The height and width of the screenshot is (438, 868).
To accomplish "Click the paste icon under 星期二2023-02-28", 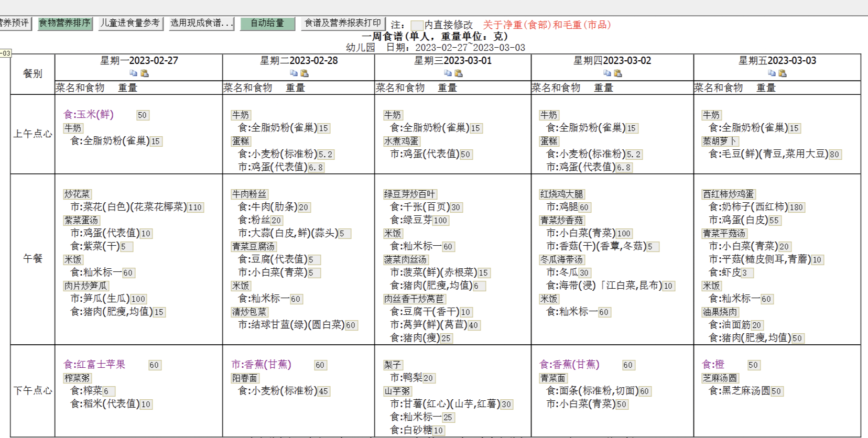I will coord(305,73).
